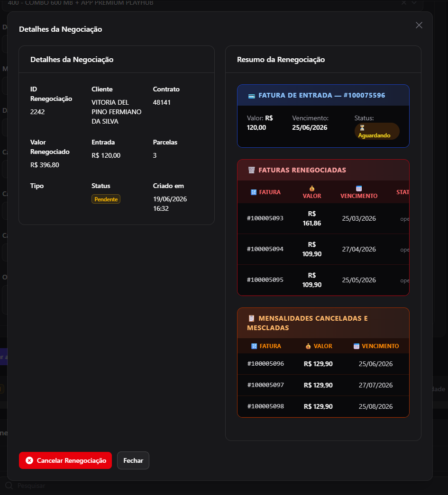Click the search magnifier icon at bottom
Viewport: 448px width, 495px height.
coord(9,486)
